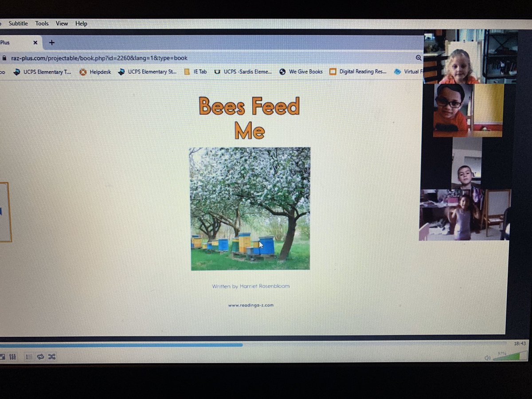Open the IE Tab bookmark
Screen dimensions: 532x399
click(196, 72)
